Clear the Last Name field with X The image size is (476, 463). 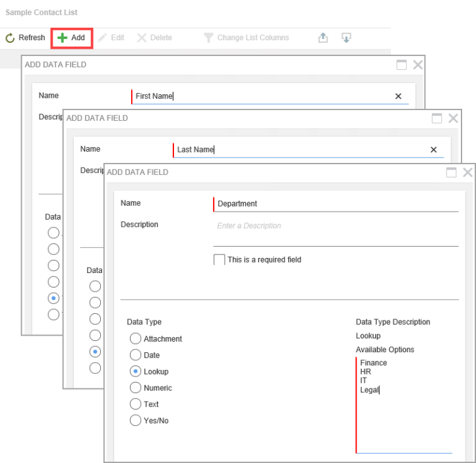point(433,150)
